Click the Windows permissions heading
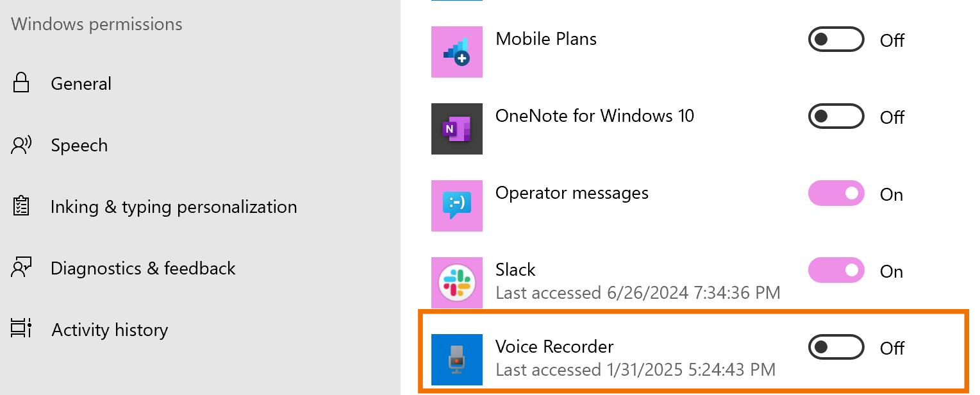This screenshot has height=395, width=980. point(96,24)
